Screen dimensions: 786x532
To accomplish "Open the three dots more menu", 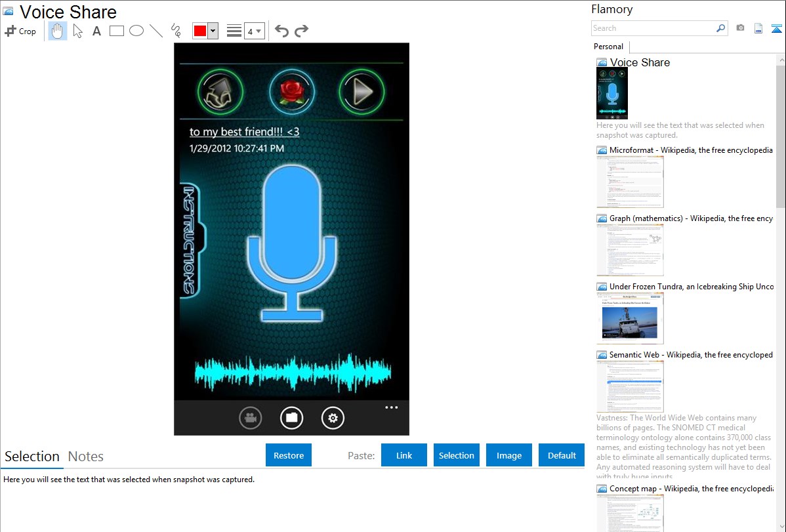I will point(392,407).
